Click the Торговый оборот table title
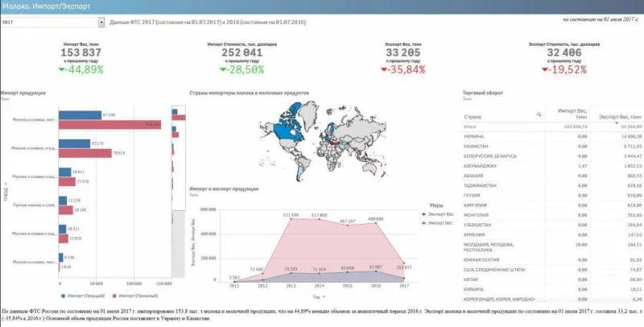Viewport: 644px width, 327px height. tap(484, 93)
